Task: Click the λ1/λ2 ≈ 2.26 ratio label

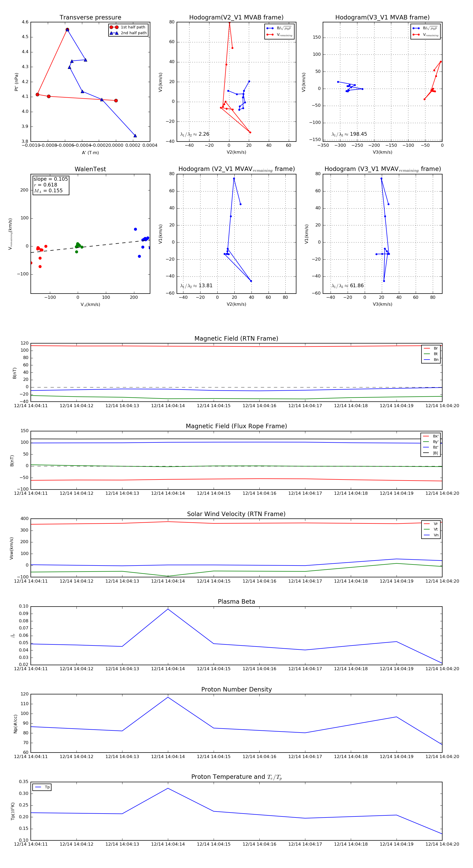Action: coord(194,134)
